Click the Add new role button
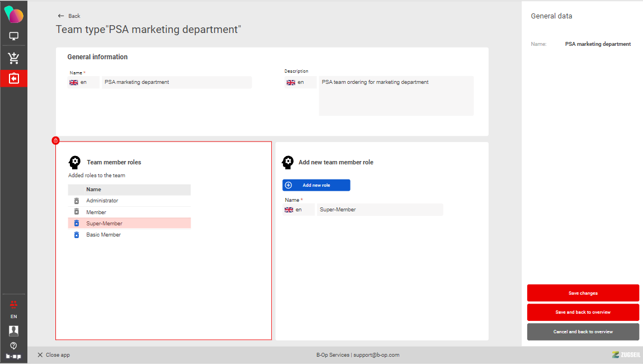The image size is (643, 364). (x=316, y=185)
